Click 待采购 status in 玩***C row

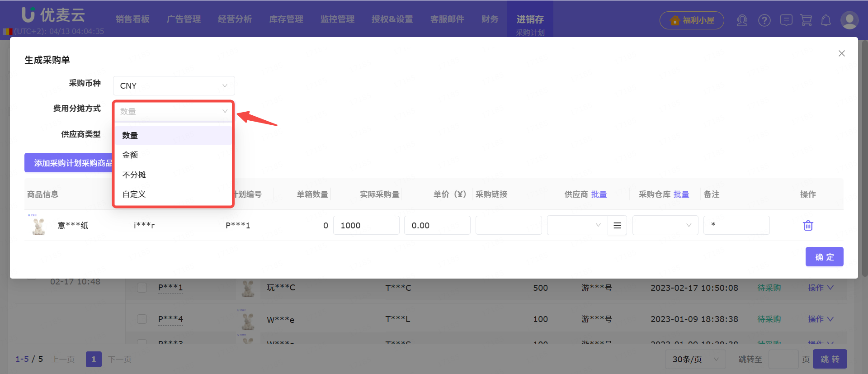click(769, 288)
